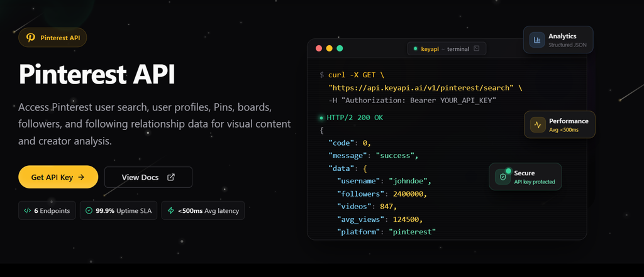Image resolution: width=644 pixels, height=277 pixels.
Task: Select the <500ms Avg latency badge
Action: 203,210
